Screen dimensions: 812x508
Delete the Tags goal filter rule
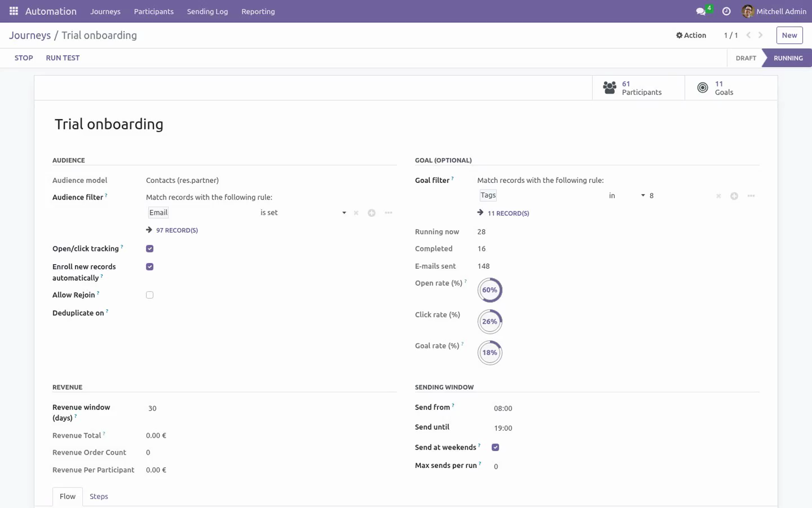(x=718, y=196)
